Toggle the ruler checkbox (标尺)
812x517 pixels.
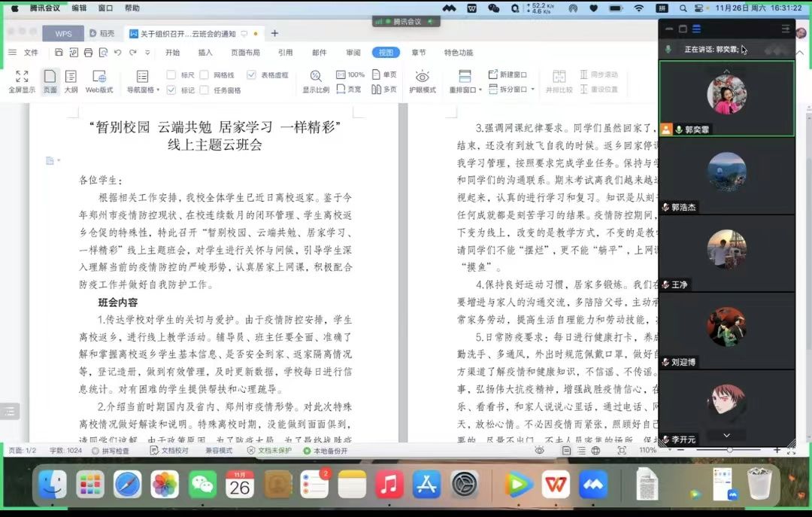tap(171, 75)
